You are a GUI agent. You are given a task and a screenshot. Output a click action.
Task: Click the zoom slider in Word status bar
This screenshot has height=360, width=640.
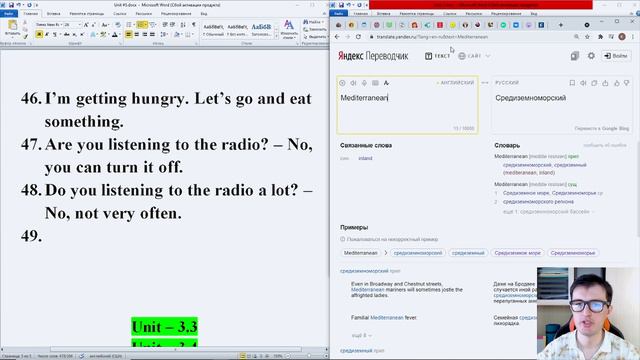[308, 356]
